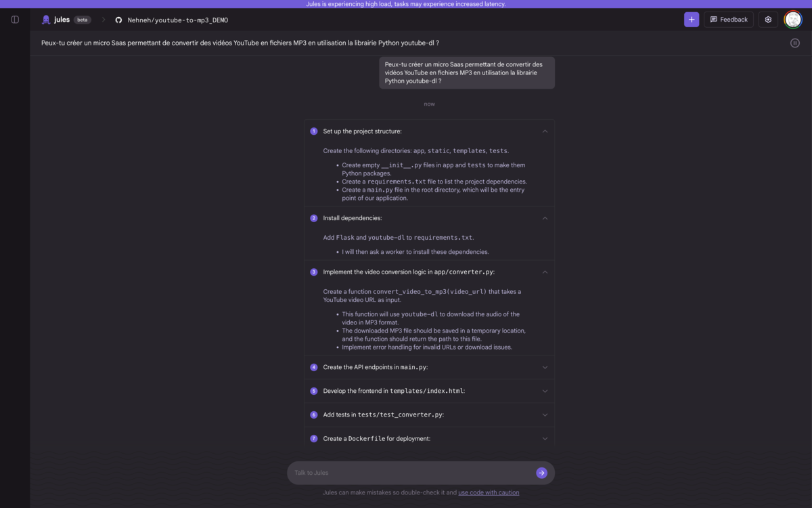
Task: Send message with arrow button
Action: [541, 473]
